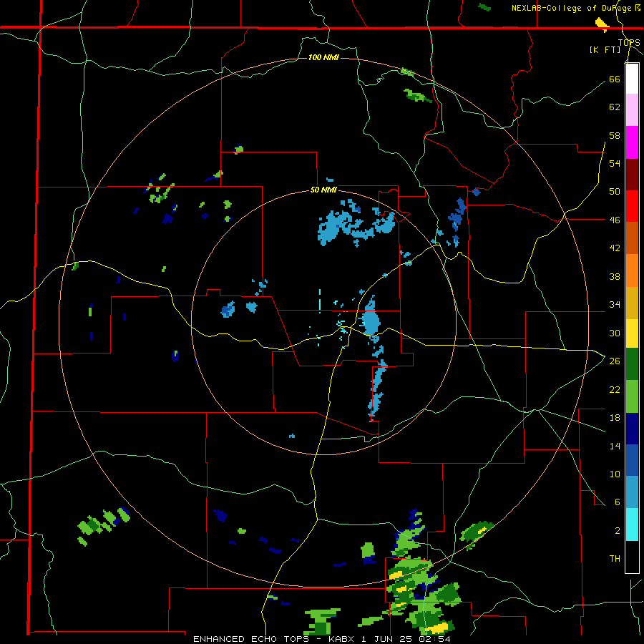Select the "34" legend value
Viewport: 644px width, 644px height.
click(x=615, y=305)
